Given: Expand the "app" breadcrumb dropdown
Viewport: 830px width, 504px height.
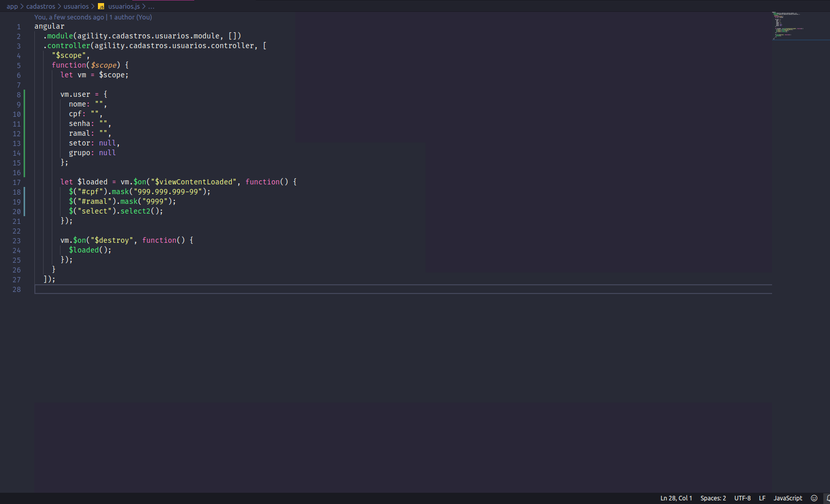Looking at the screenshot, I should click(12, 6).
